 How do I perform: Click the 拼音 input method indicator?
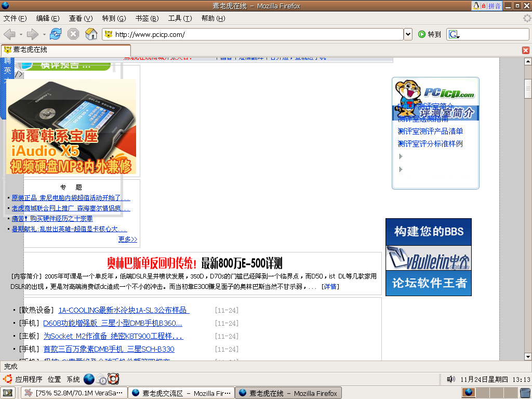(x=495, y=6)
